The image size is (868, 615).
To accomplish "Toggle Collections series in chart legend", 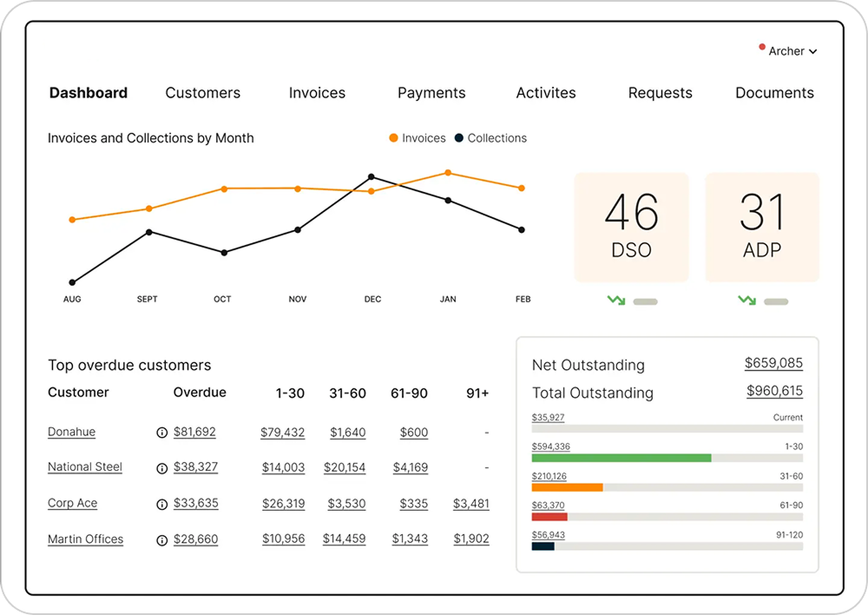I will (x=490, y=138).
